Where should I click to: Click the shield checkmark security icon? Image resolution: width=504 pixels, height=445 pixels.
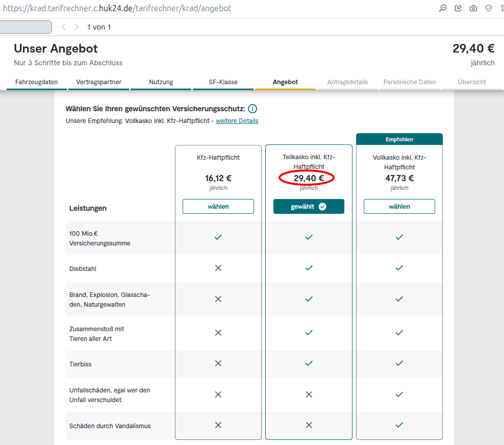point(489,8)
